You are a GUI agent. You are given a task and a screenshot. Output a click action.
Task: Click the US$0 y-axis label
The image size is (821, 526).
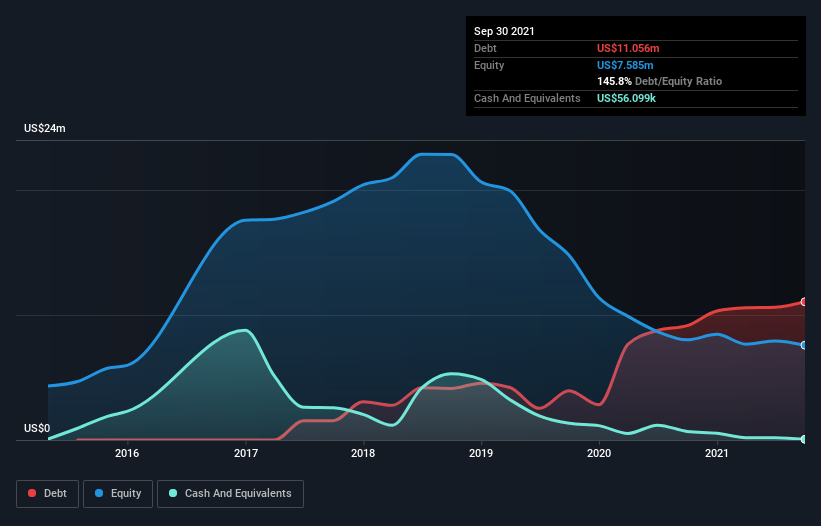(x=37, y=428)
